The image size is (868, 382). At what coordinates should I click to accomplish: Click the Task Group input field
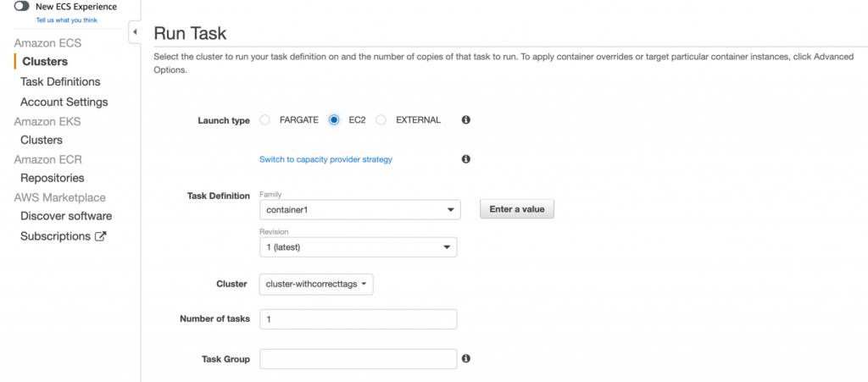[x=359, y=359]
